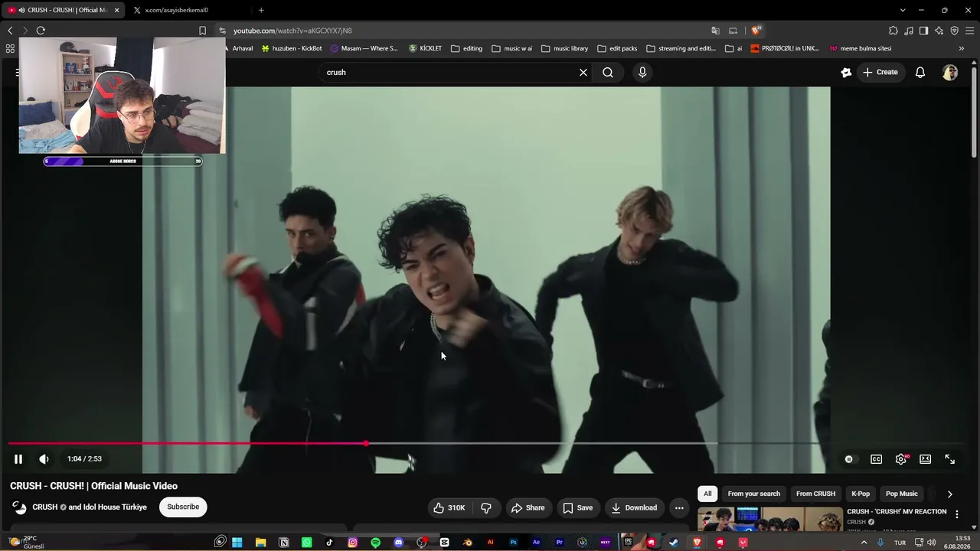The width and height of the screenshot is (980, 551).
Task: Download the video
Action: pyautogui.click(x=634, y=508)
